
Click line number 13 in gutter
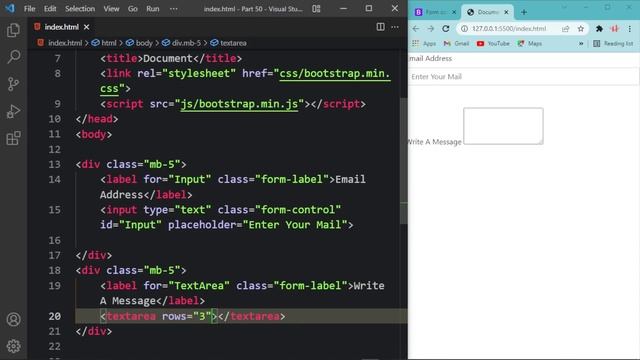click(55, 164)
